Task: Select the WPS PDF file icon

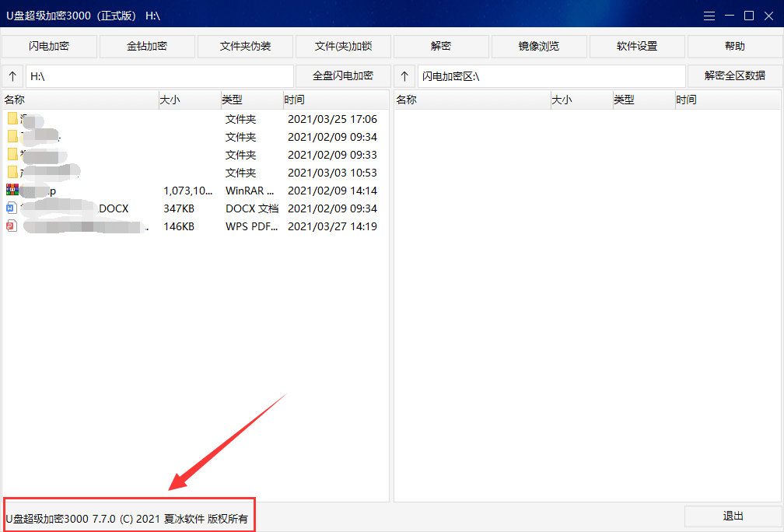Action: [x=12, y=226]
